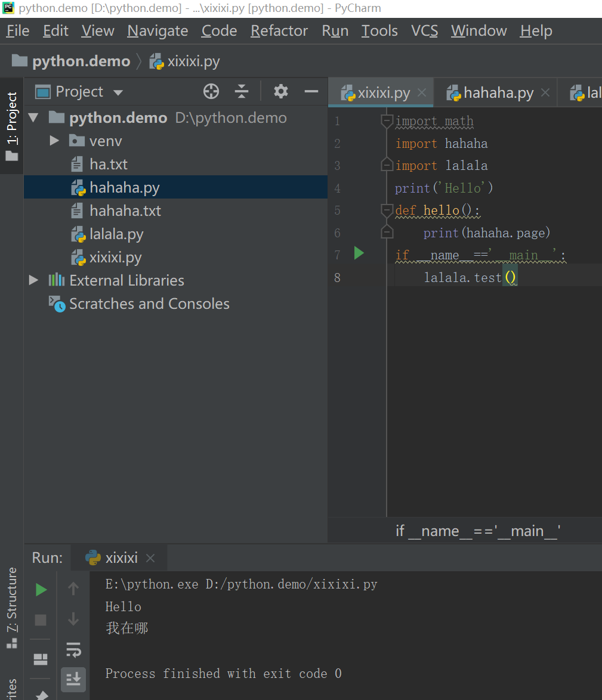The height and width of the screenshot is (700, 602).
Task: Click the console output line Hello
Action: coord(124,607)
